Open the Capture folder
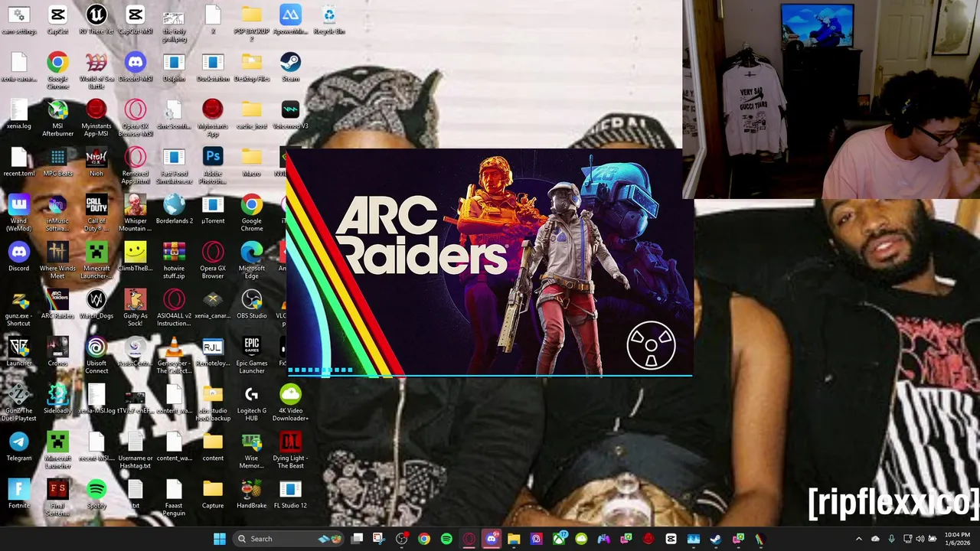 (x=213, y=494)
